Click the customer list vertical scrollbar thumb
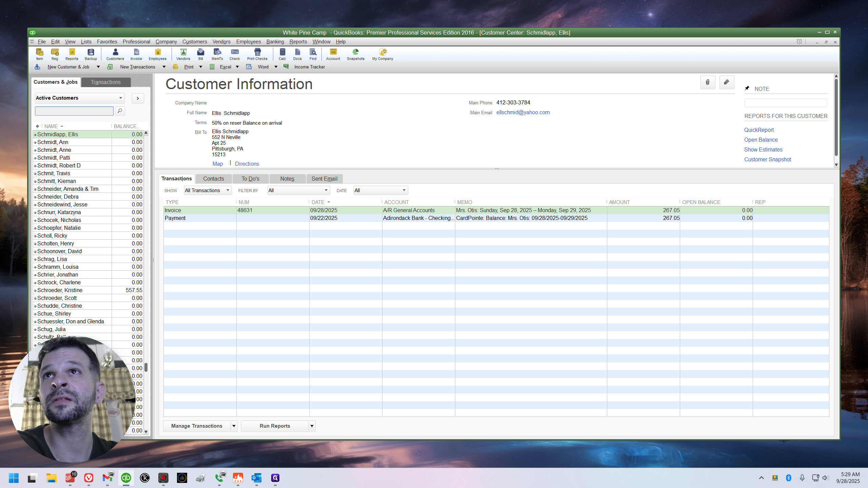Image resolution: width=868 pixels, height=488 pixels. coord(146,367)
